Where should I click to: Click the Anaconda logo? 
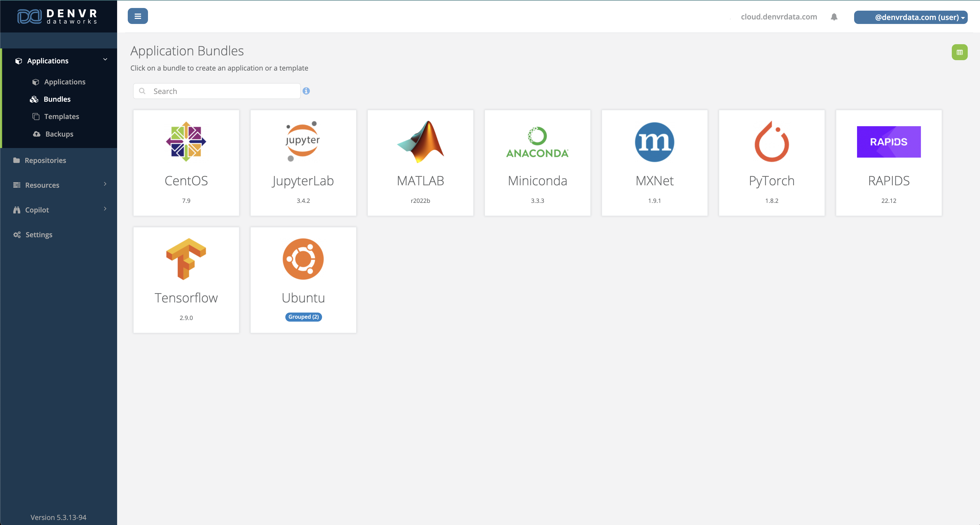pyautogui.click(x=537, y=142)
